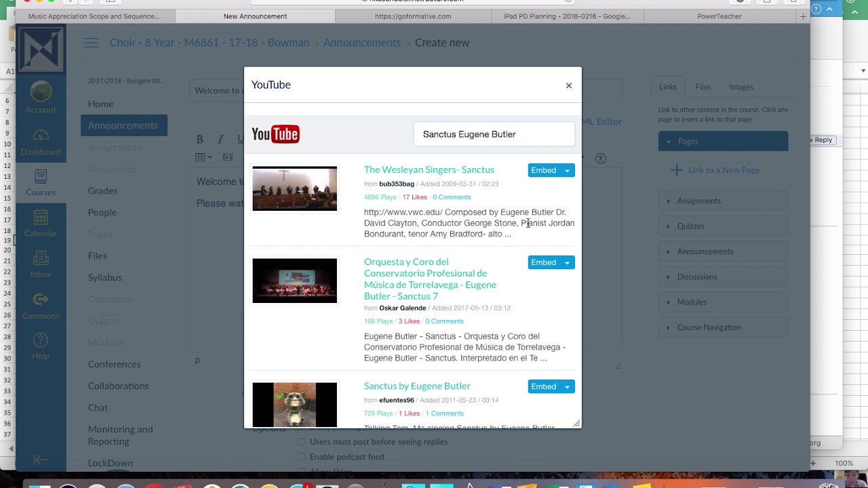868x488 pixels.
Task: Select Announcements in course menu
Action: (123, 125)
